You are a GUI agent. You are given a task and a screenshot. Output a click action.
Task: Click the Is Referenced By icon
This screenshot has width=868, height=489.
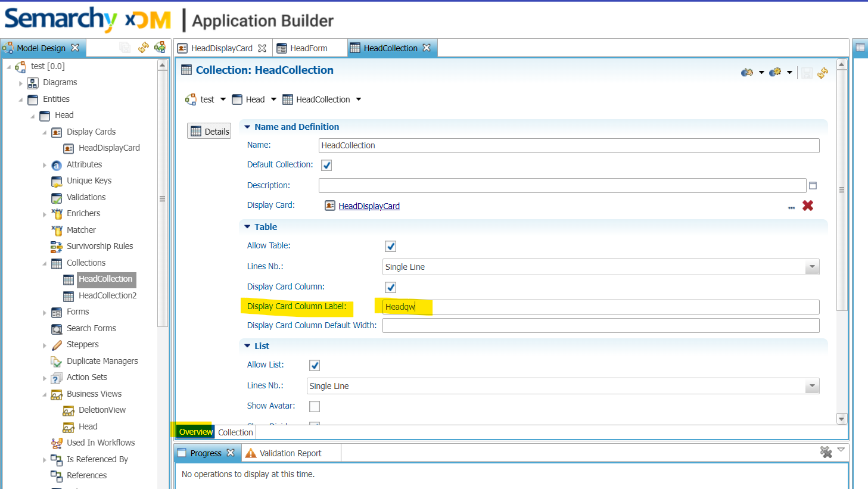coord(57,460)
